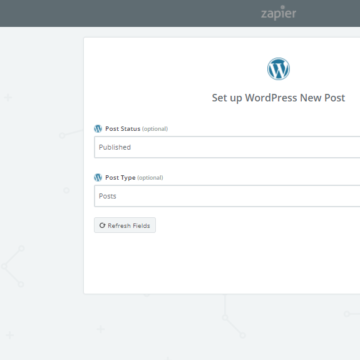The width and height of the screenshot is (360, 360).
Task: Click the WordPress icon beside Post Status
Action: click(x=98, y=129)
